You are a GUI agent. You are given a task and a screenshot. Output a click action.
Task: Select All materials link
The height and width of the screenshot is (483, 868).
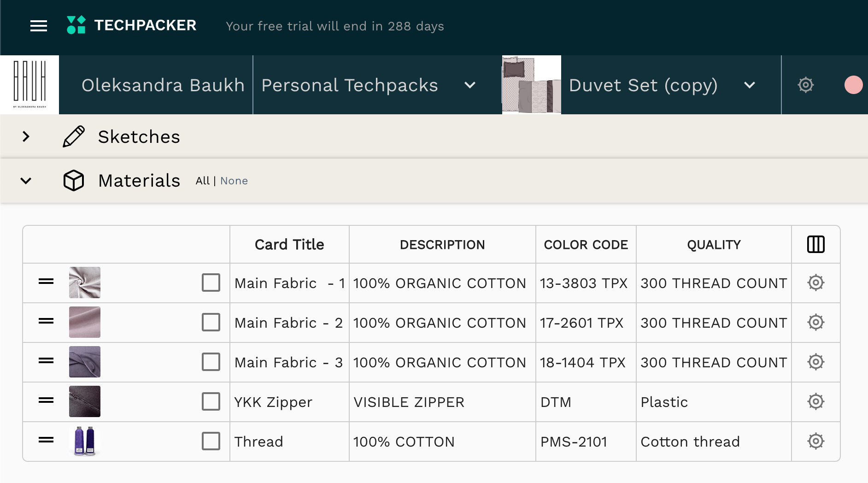[202, 181]
